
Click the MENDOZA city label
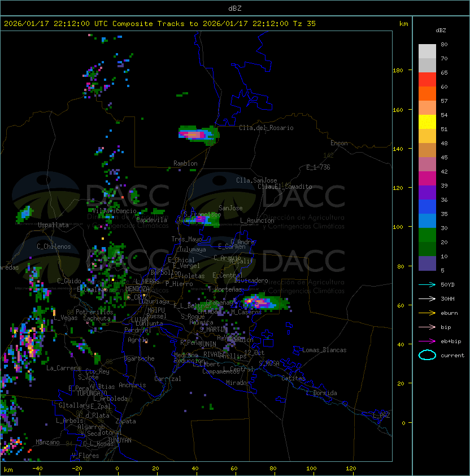coord(137,289)
